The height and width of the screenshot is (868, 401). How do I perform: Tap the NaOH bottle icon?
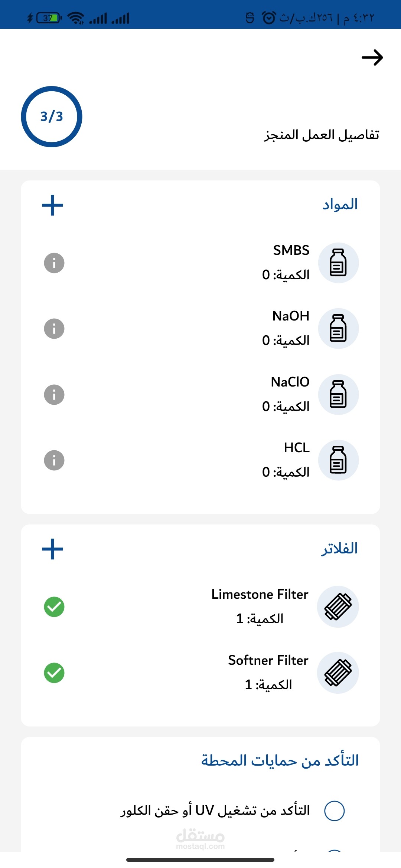(x=338, y=329)
